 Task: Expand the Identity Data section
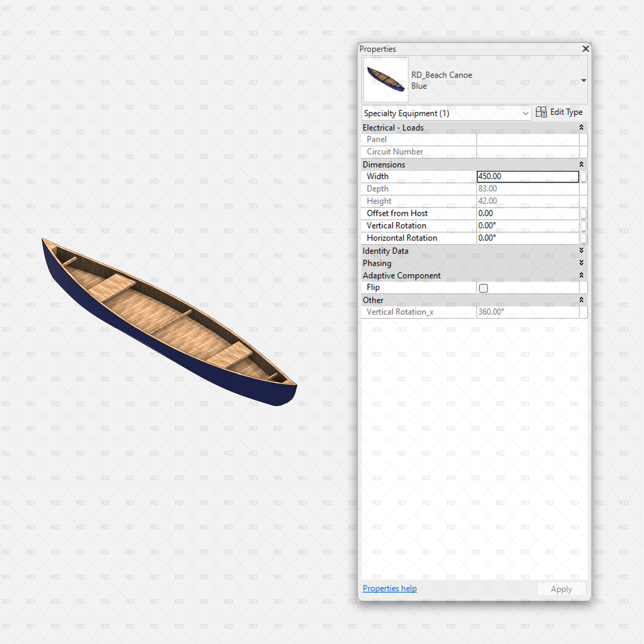[581, 251]
